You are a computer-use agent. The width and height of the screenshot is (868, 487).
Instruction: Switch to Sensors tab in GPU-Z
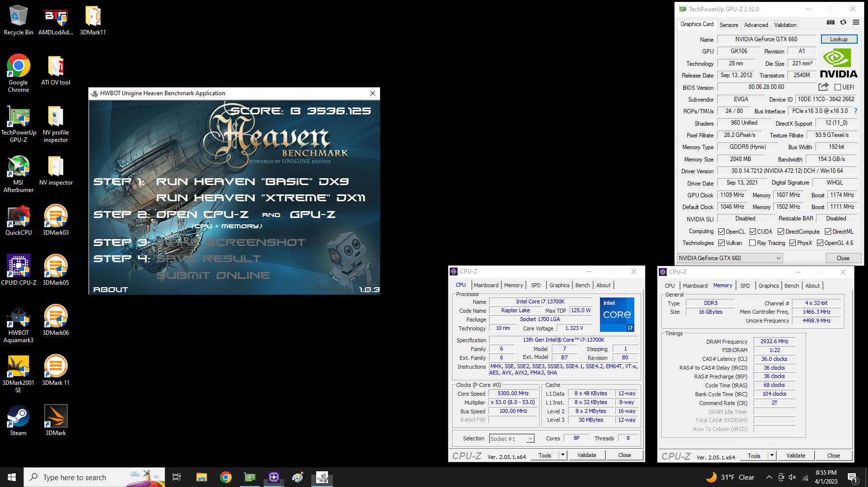(x=729, y=25)
